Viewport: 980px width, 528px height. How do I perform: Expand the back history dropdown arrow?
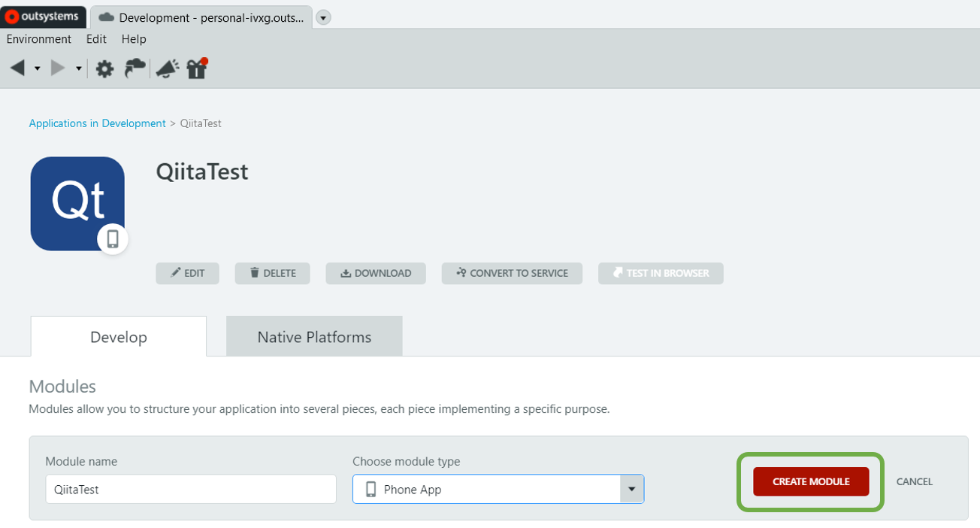click(38, 69)
